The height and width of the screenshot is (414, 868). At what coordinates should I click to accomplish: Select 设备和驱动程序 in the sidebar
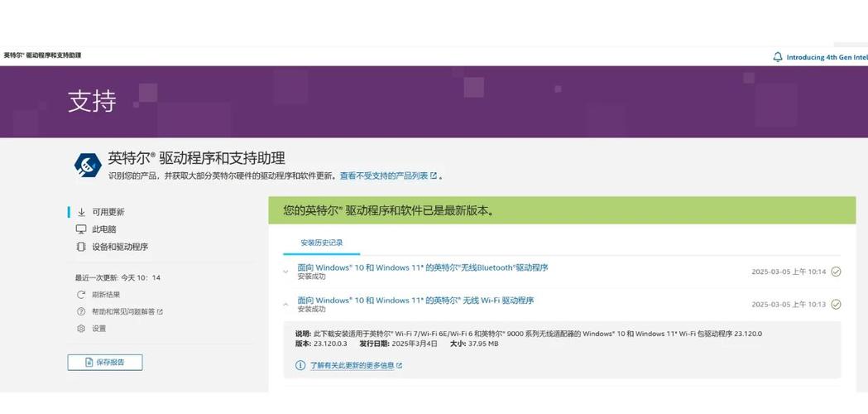tap(120, 247)
